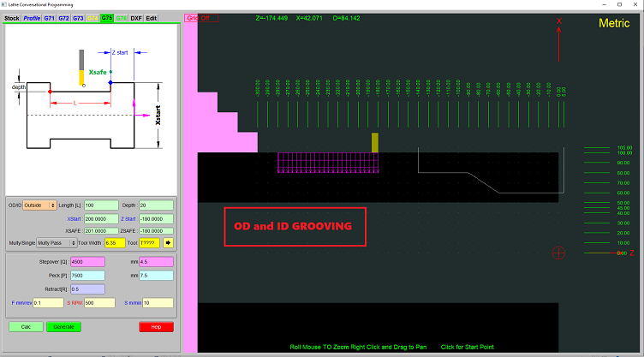Open the OD/ID Outside dropdown
This screenshot has width=644, height=357.
[x=39, y=205]
